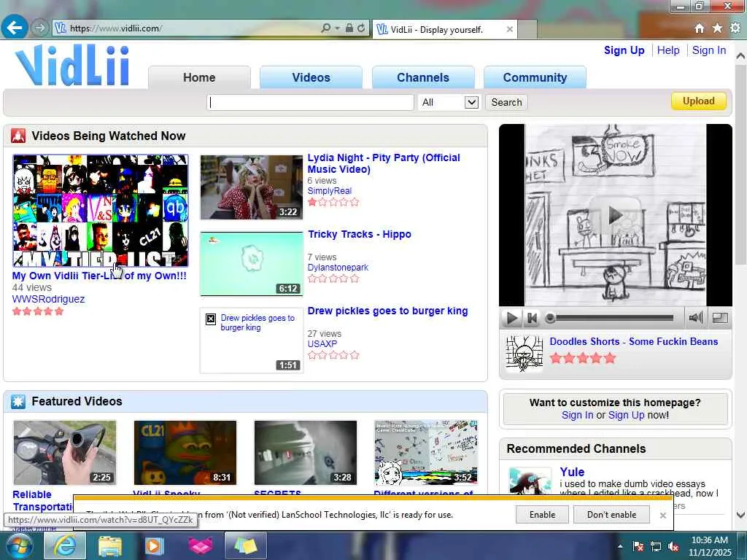Open the USAXP channel link
Viewport: 747px width, 560px height.
(x=322, y=344)
